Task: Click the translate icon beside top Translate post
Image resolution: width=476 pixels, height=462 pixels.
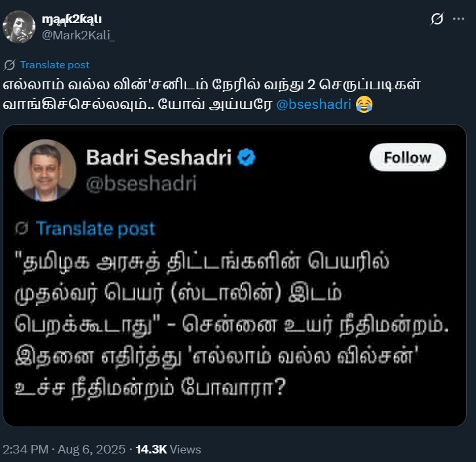Action: [10, 65]
